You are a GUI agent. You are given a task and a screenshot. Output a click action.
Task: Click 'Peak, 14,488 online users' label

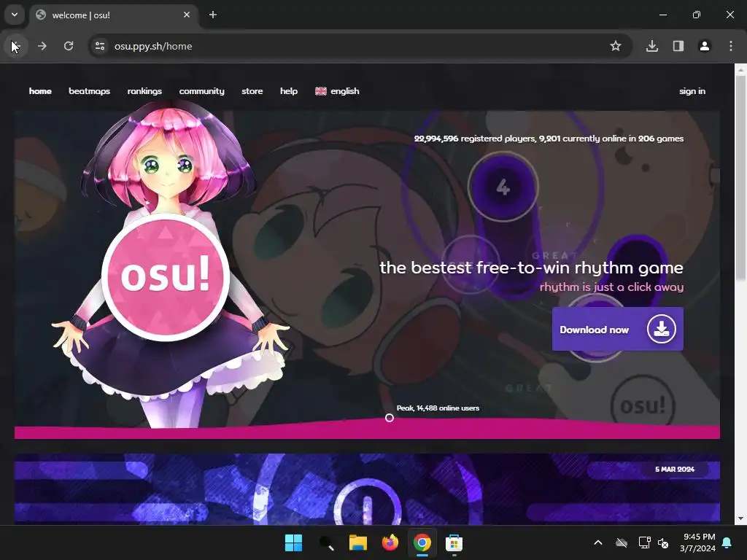438,408
